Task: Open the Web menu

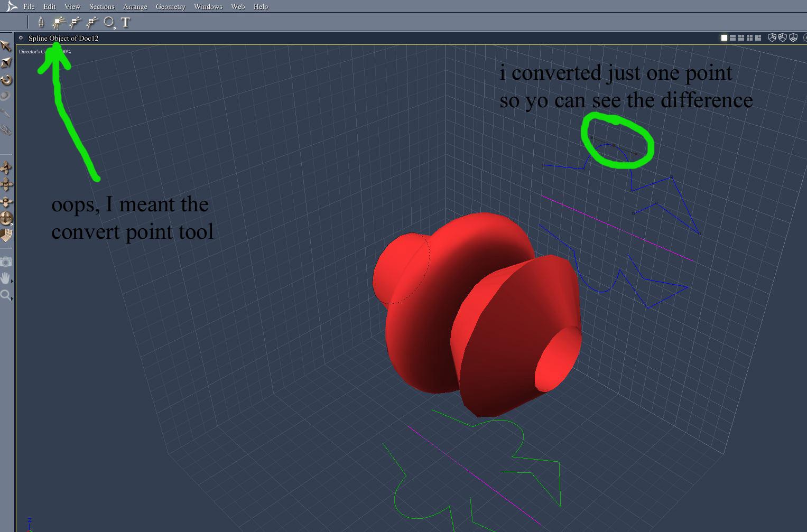Action: point(238,7)
